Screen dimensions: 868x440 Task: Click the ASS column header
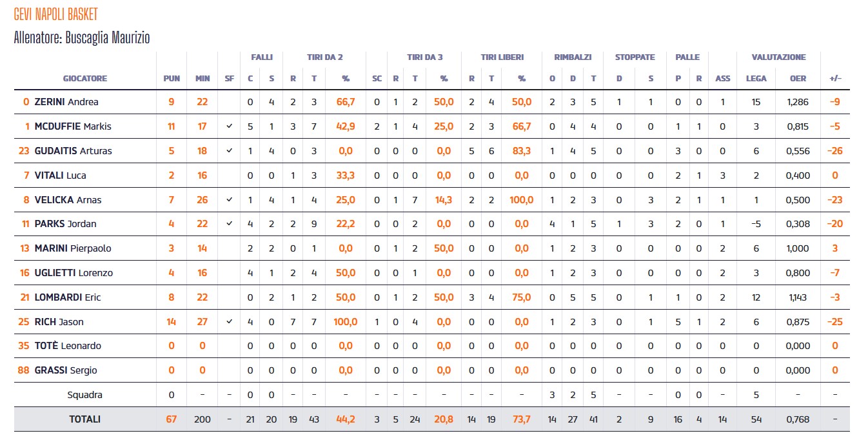click(723, 79)
